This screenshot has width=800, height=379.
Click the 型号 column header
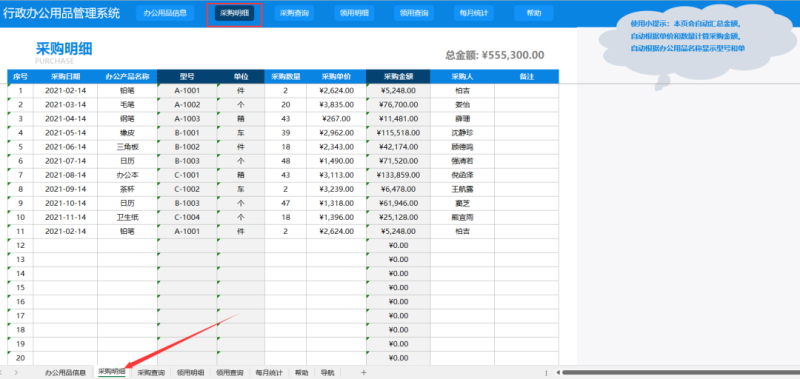pos(187,77)
